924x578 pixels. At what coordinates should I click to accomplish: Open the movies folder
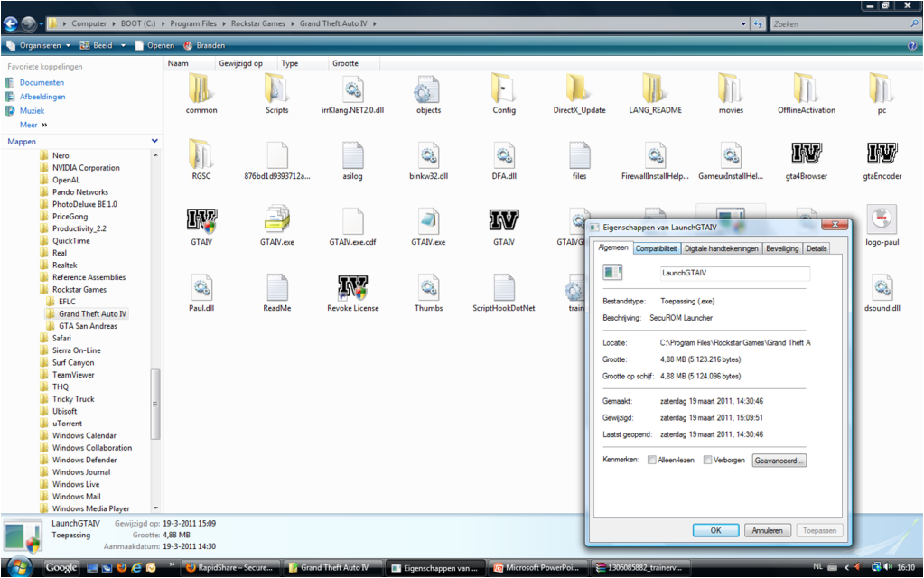pos(731,94)
